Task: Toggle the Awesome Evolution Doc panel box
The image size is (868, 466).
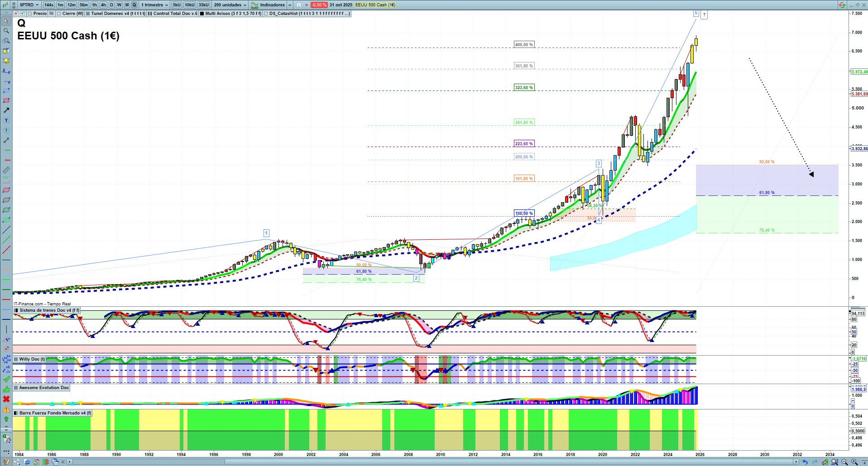Action: [16, 388]
